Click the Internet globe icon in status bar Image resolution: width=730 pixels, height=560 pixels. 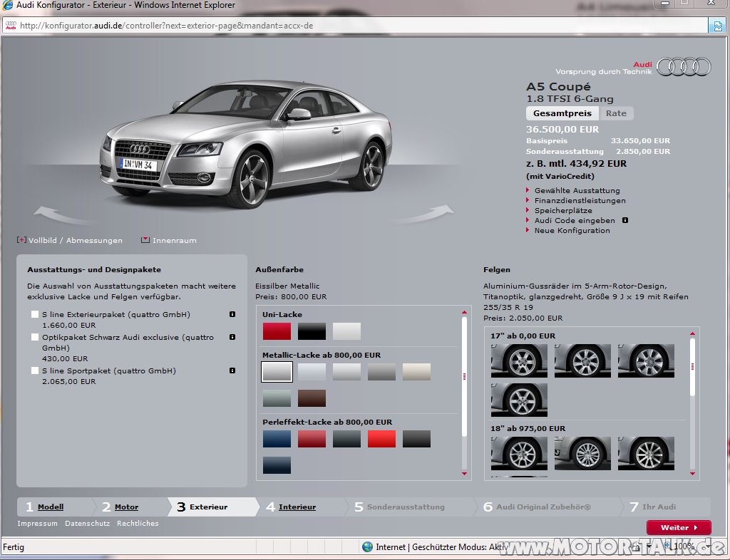367,547
